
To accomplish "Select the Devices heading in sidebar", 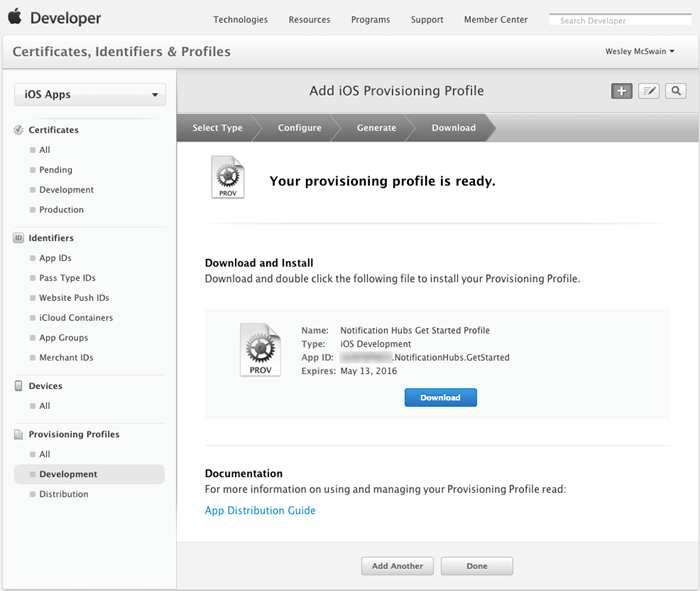I will [x=46, y=386].
